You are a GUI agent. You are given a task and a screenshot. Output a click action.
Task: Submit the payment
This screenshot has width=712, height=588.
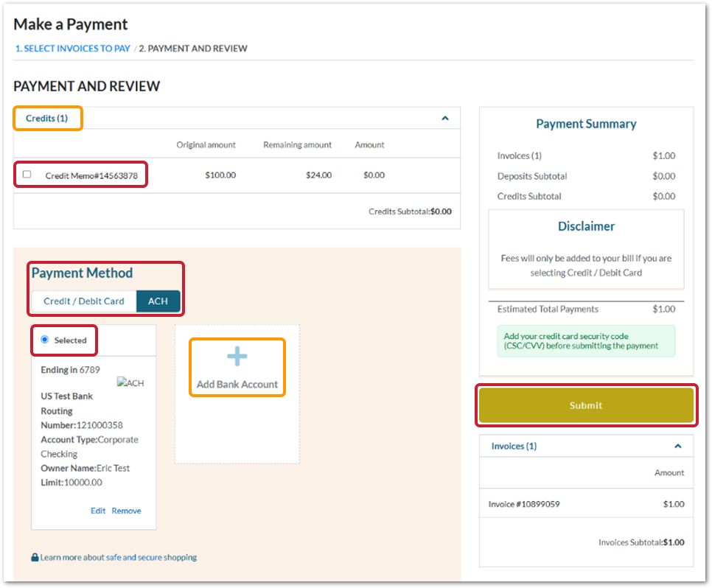pyautogui.click(x=586, y=405)
